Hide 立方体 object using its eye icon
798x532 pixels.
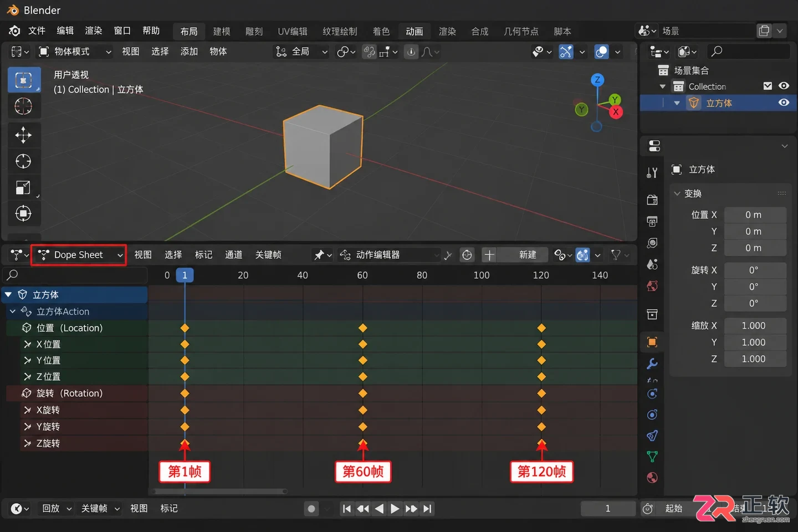tap(784, 103)
